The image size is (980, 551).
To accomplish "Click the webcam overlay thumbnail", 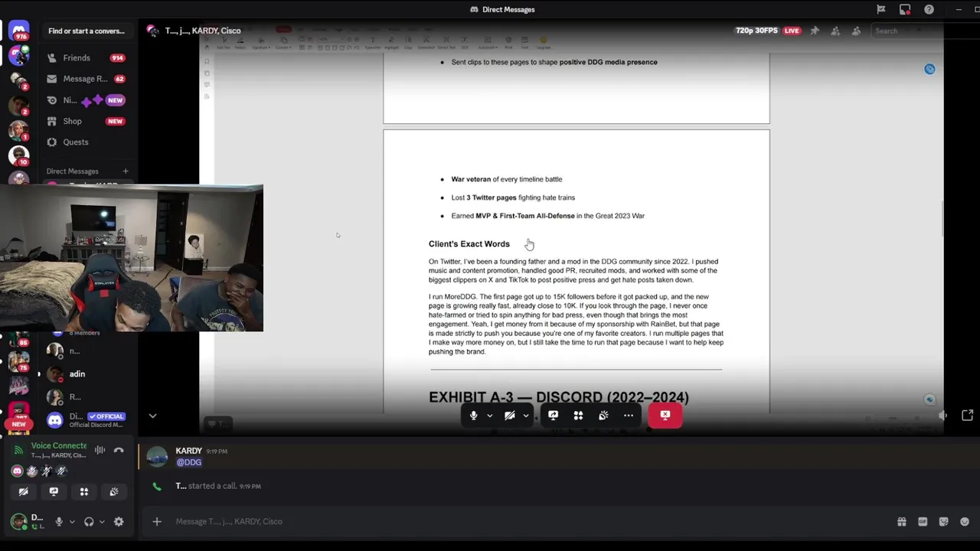I will click(132, 258).
